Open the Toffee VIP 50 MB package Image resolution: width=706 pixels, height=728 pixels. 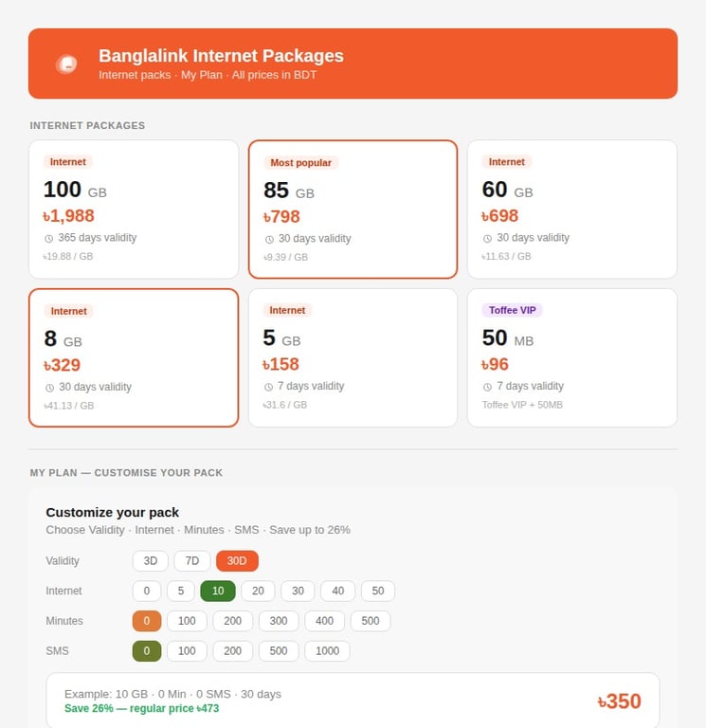pos(571,358)
